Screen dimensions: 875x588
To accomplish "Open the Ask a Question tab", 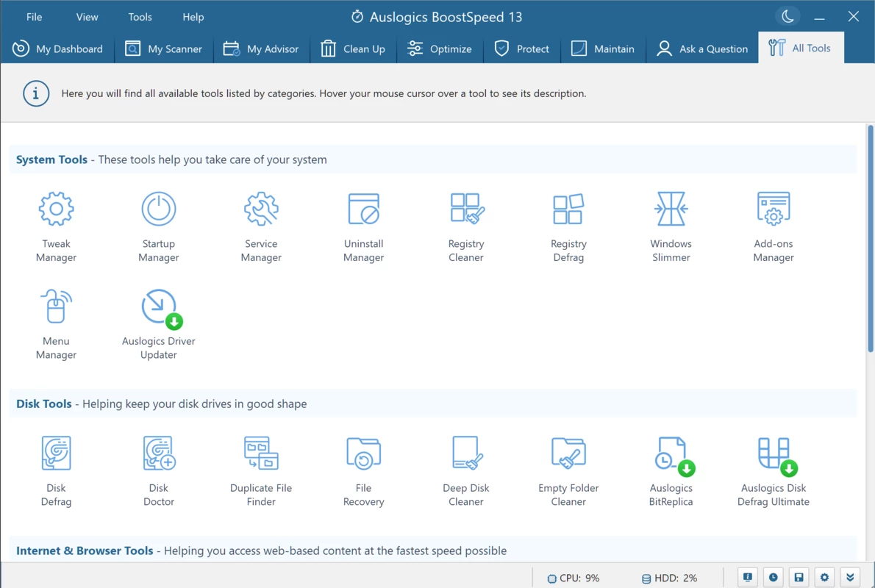I will coord(702,49).
